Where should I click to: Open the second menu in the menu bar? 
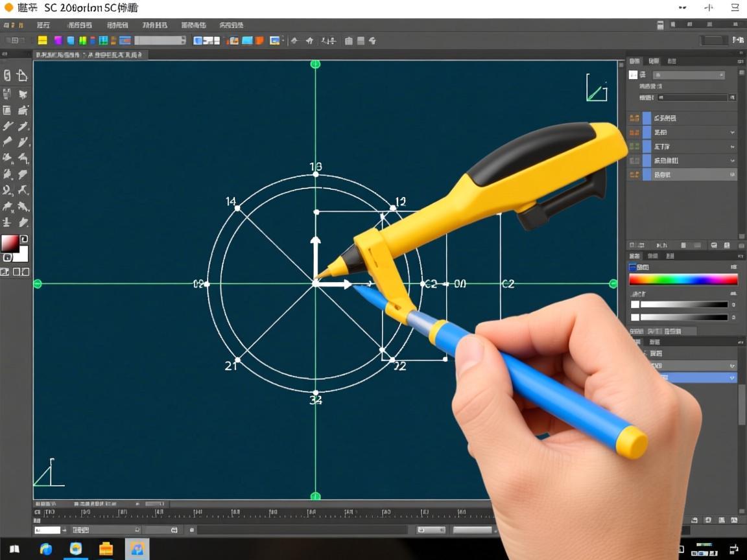(x=80, y=25)
